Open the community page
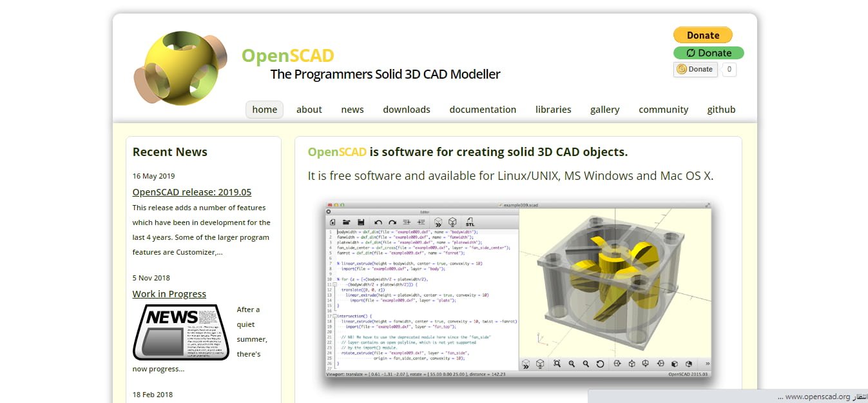The height and width of the screenshot is (403, 868). coord(664,110)
